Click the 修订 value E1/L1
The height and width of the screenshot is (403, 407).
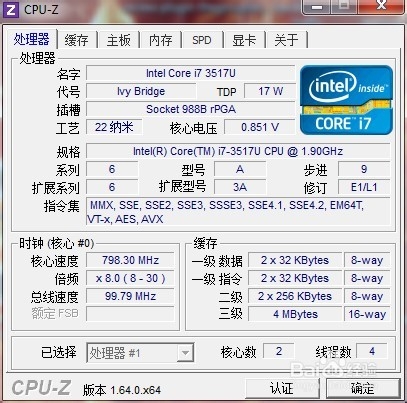coord(364,187)
